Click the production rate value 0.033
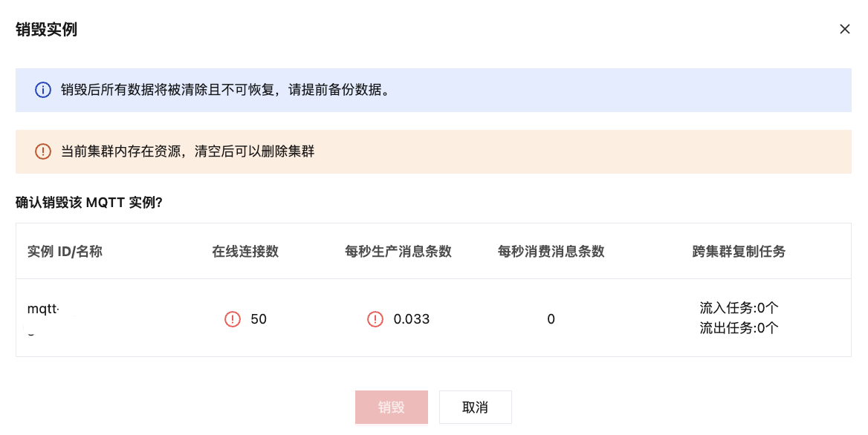 point(412,319)
